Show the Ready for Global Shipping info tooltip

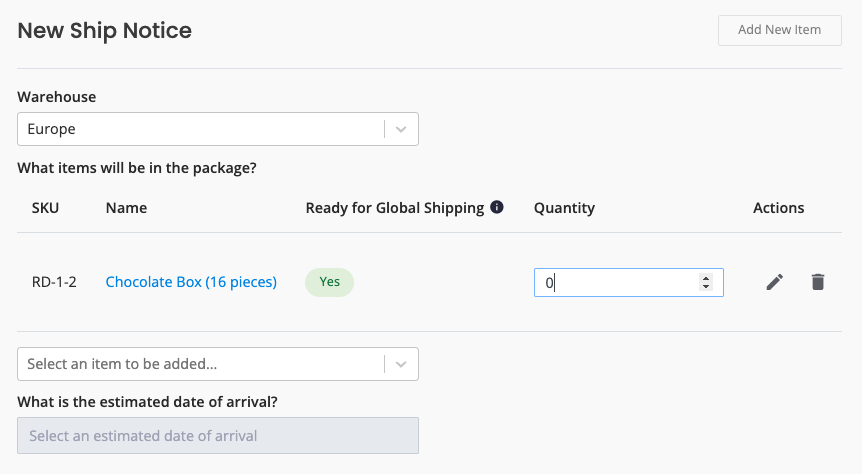(x=496, y=207)
